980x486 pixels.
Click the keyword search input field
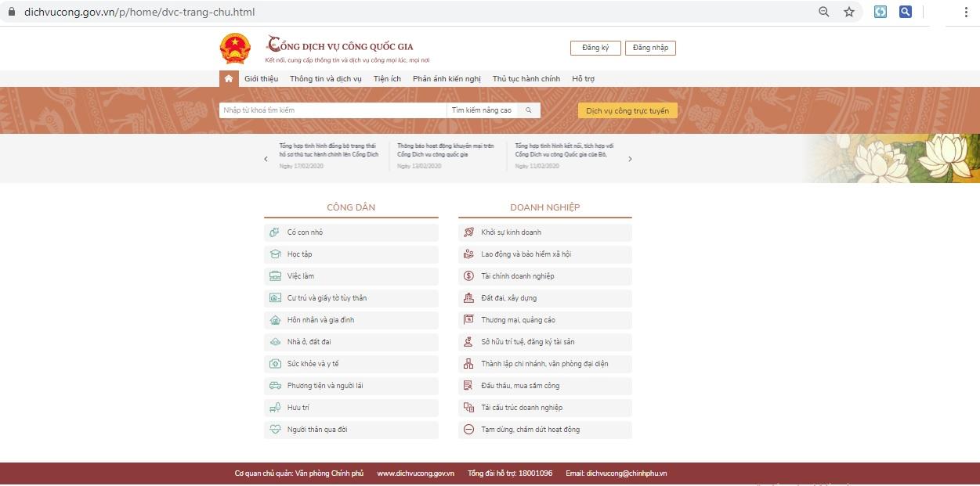pyautogui.click(x=332, y=110)
